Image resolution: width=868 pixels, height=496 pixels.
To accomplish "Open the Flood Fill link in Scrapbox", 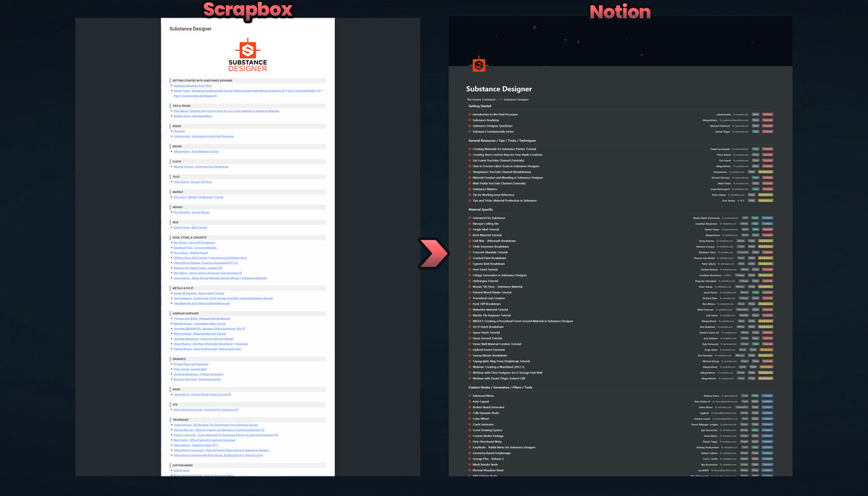I will coord(179,131).
